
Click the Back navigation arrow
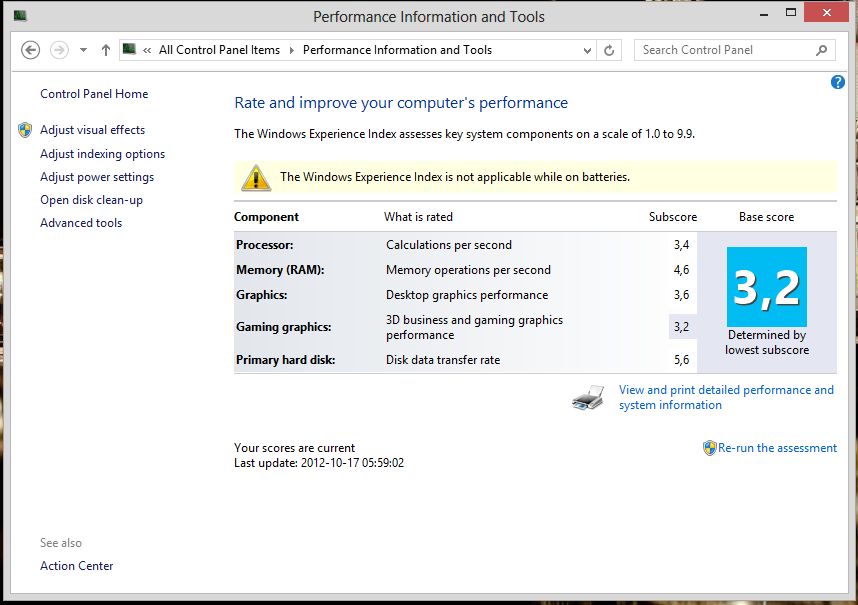[31, 50]
